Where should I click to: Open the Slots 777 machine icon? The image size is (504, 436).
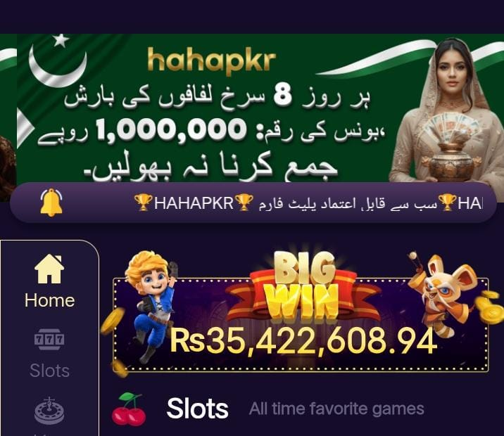49,340
